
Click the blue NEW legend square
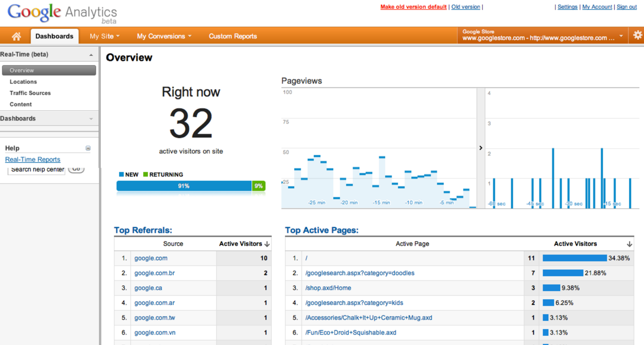click(121, 174)
